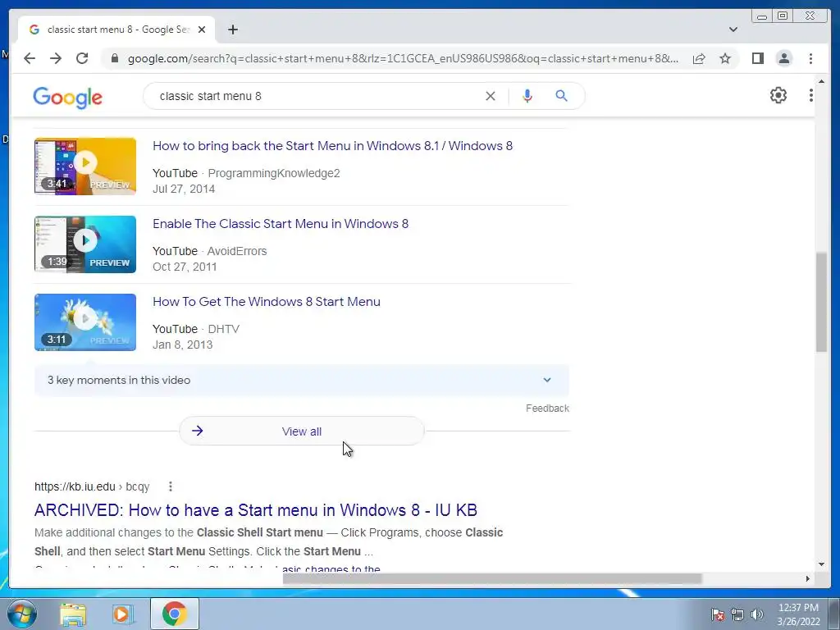Open the side panel icon

[x=757, y=58]
